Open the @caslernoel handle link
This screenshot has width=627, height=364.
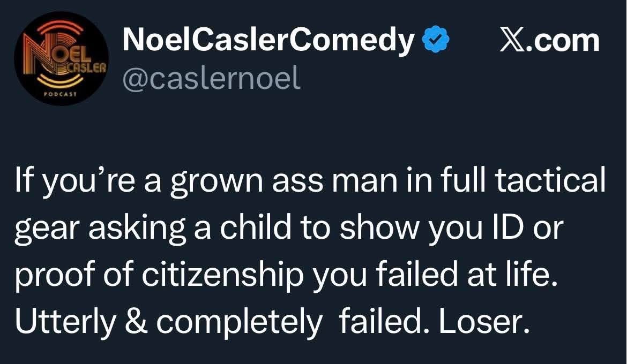pos(212,79)
